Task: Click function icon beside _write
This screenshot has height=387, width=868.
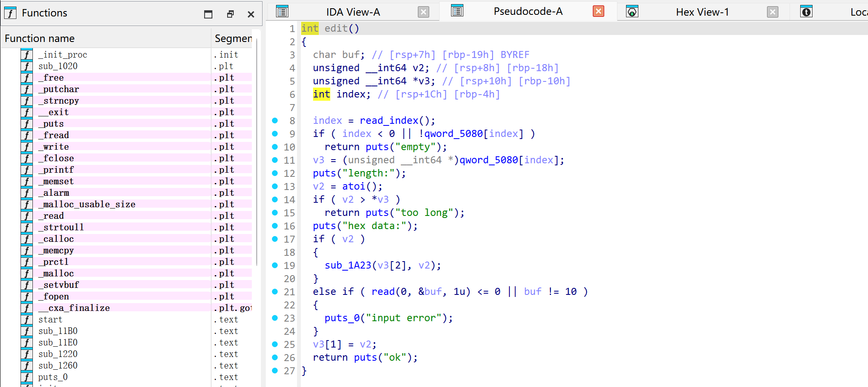Action: point(27,147)
